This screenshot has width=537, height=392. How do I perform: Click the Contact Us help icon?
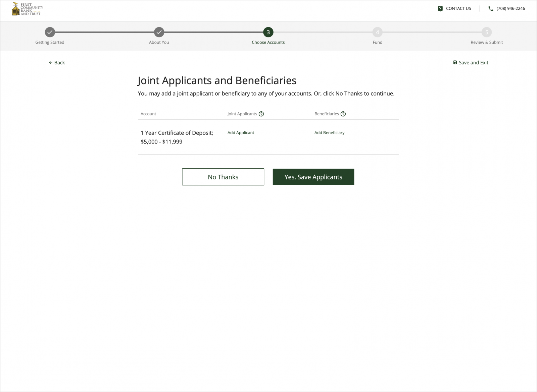point(440,9)
